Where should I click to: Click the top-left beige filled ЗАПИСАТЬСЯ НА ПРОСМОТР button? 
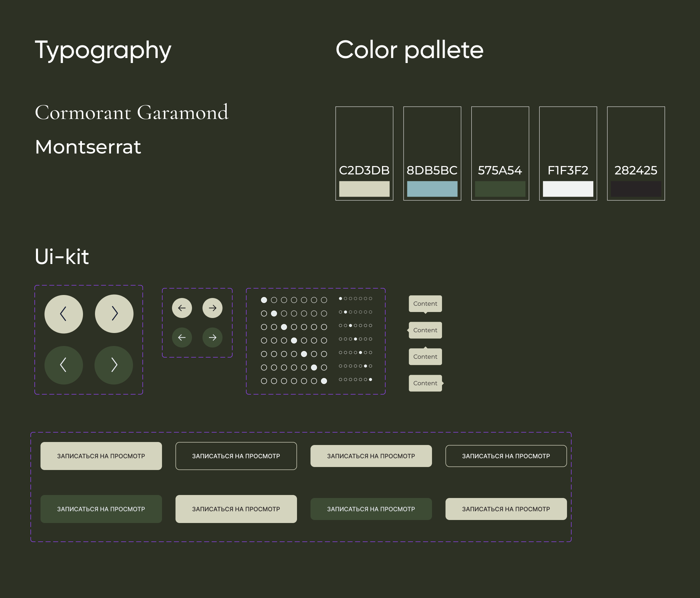(x=101, y=456)
